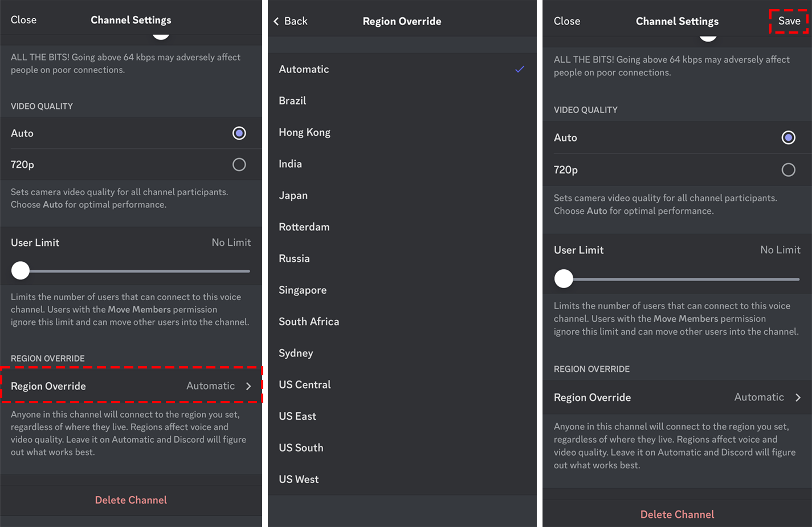Select South Africa in the region list
This screenshot has width=812, height=527.
pos(309,321)
